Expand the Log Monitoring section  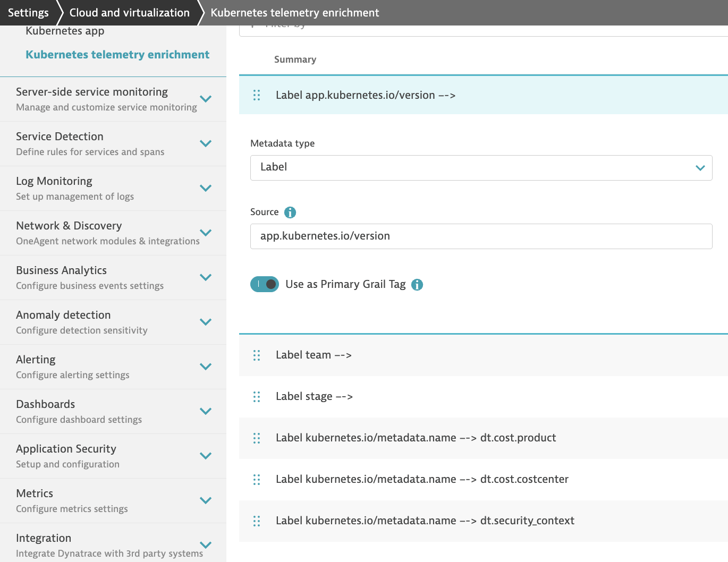point(205,188)
